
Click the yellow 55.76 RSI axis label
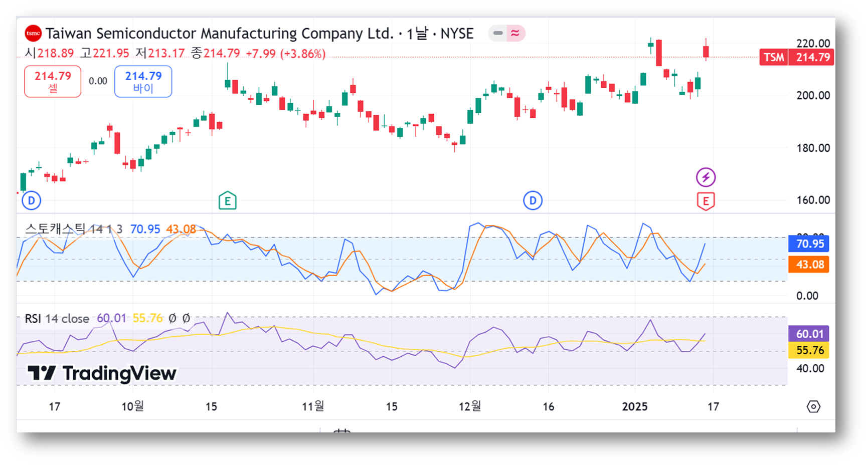click(x=809, y=350)
